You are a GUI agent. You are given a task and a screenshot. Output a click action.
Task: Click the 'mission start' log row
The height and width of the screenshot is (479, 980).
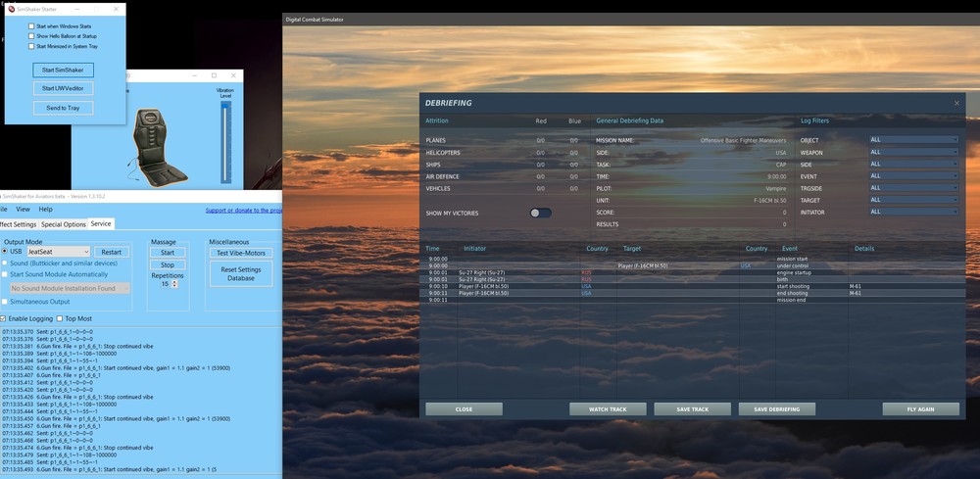click(692, 259)
